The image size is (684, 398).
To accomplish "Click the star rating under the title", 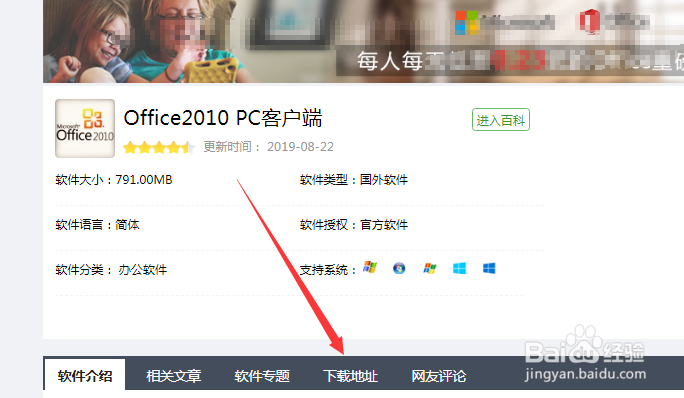I will [x=159, y=148].
